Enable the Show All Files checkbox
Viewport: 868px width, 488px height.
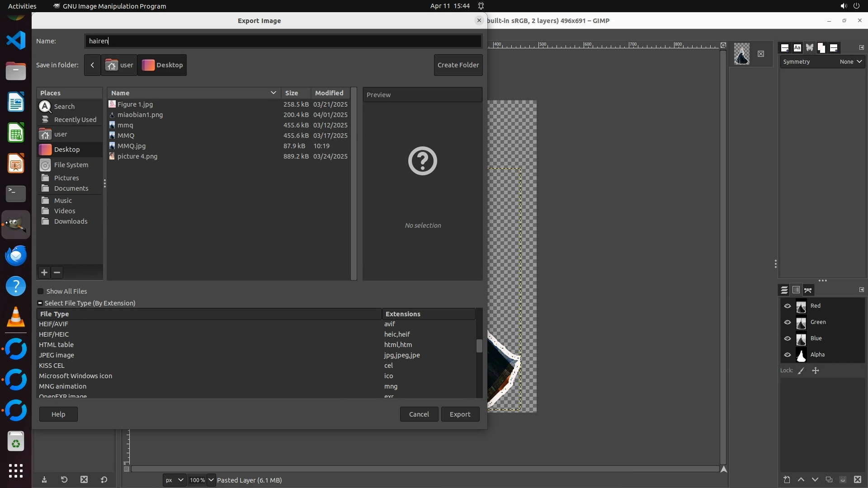(41, 291)
